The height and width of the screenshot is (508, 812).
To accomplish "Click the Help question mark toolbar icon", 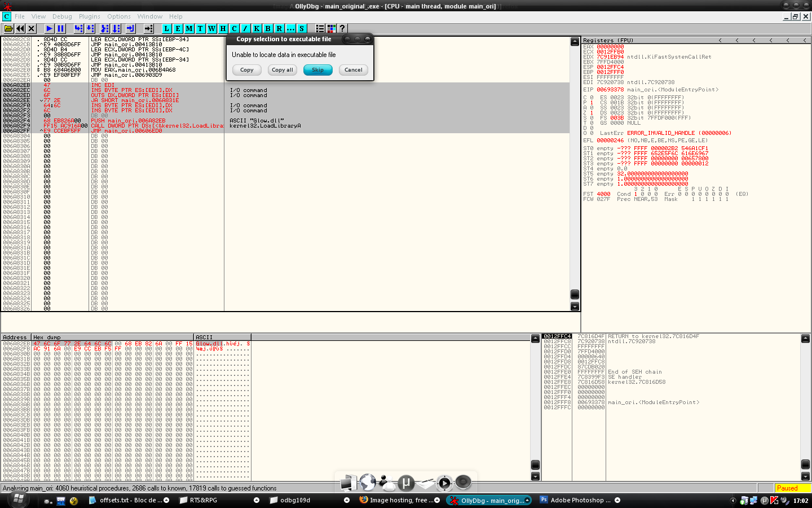I will tap(342, 28).
